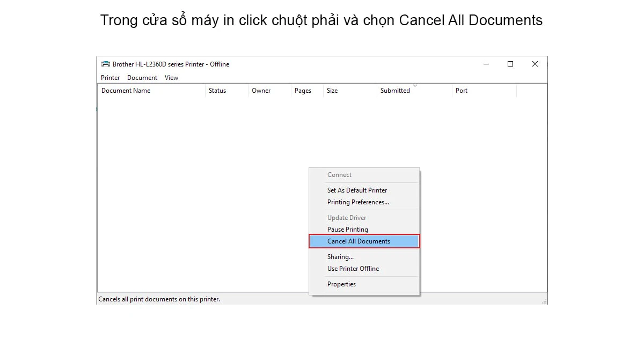Viewport: 644px width, 362px height.
Task: Minimize the printer queue window
Action: click(x=486, y=64)
